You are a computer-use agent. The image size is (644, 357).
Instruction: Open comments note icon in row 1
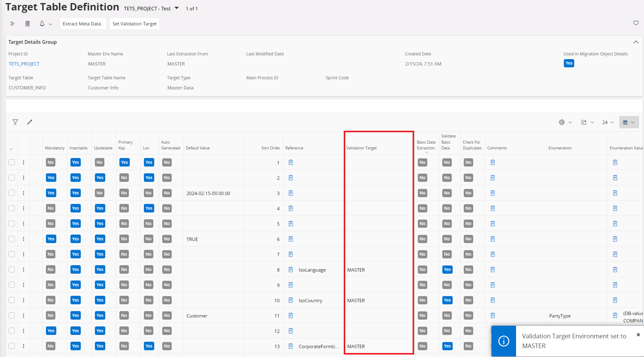pyautogui.click(x=492, y=162)
